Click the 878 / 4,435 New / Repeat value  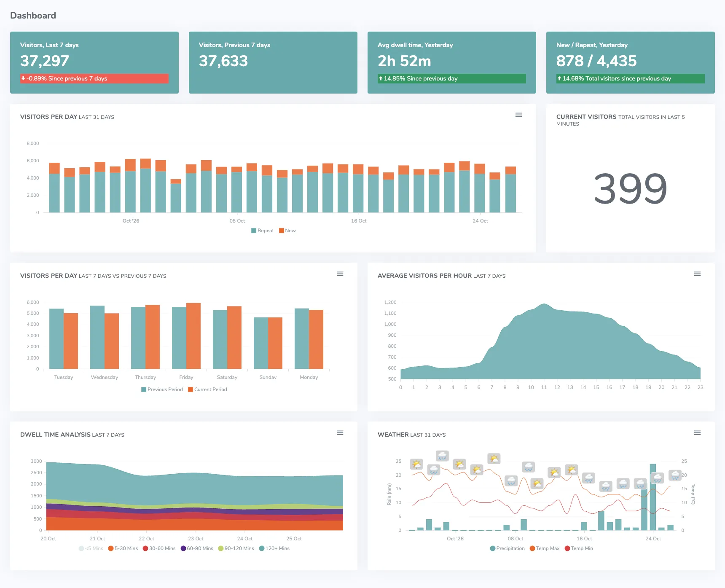[596, 61]
